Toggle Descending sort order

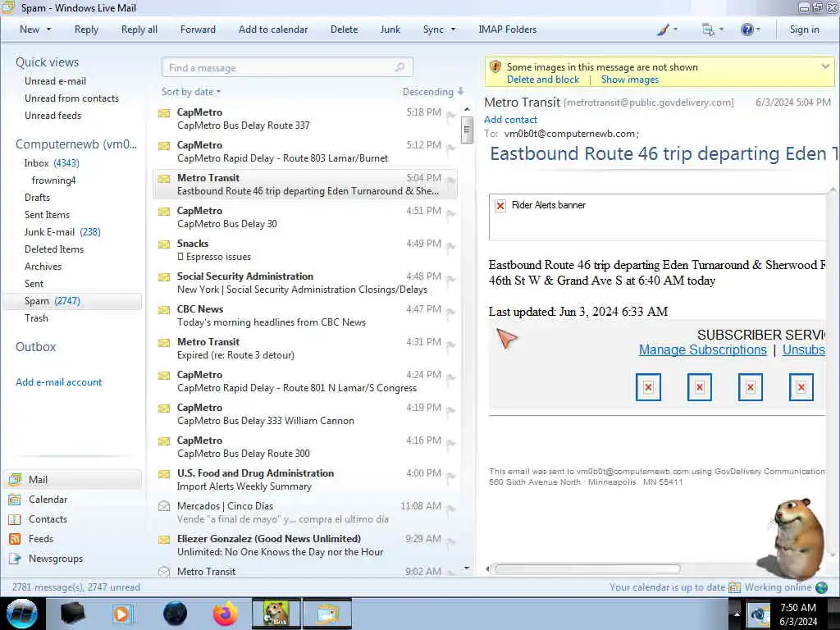click(433, 92)
